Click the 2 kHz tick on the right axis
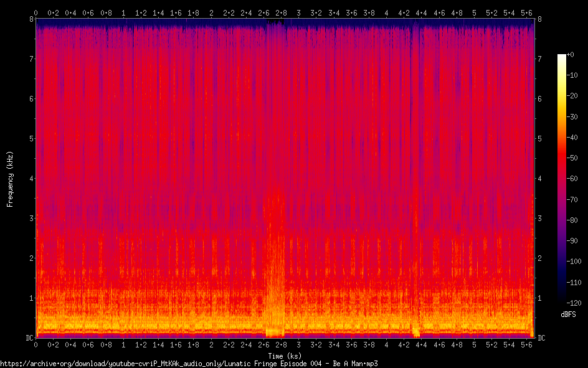Image resolution: width=588 pixels, height=368 pixels. click(539, 258)
